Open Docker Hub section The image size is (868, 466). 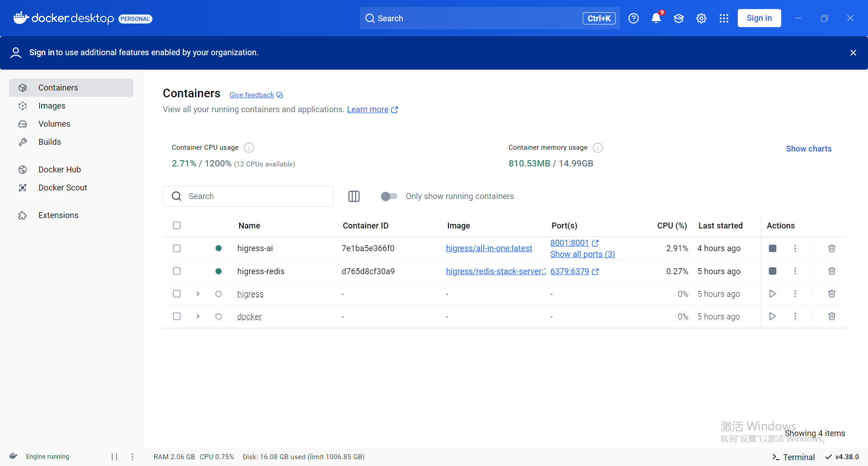pyautogui.click(x=71, y=170)
